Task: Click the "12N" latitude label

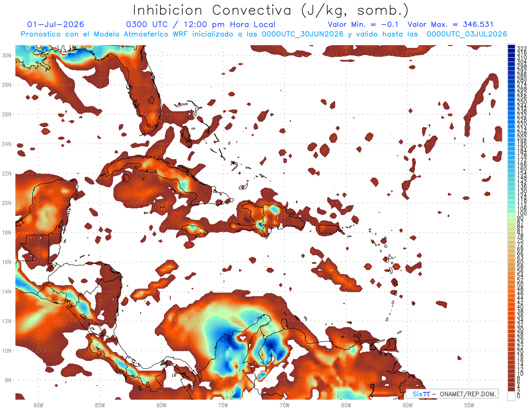Action: pos(7,321)
